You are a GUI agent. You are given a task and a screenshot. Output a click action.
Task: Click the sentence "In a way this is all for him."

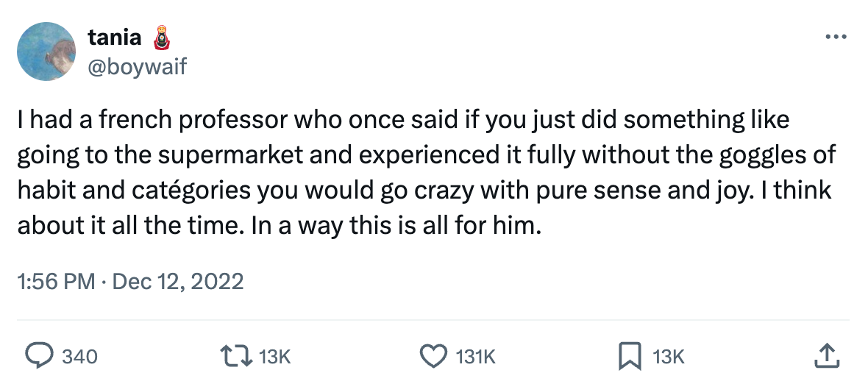tap(396, 226)
